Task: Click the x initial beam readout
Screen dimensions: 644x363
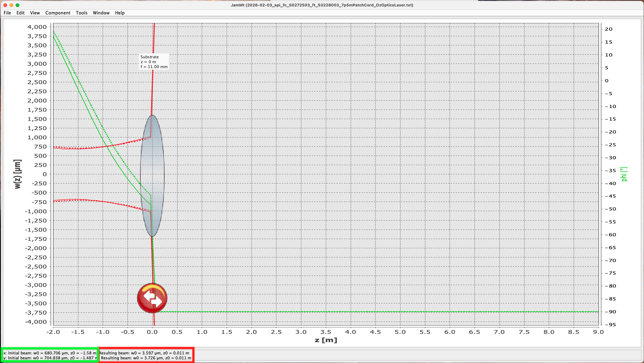Action: [50, 353]
